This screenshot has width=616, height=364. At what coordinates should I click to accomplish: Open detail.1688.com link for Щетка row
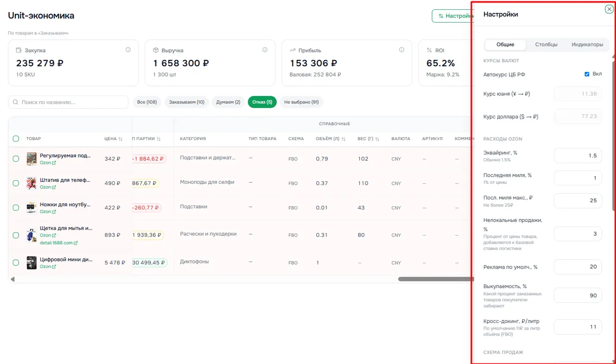point(59,243)
